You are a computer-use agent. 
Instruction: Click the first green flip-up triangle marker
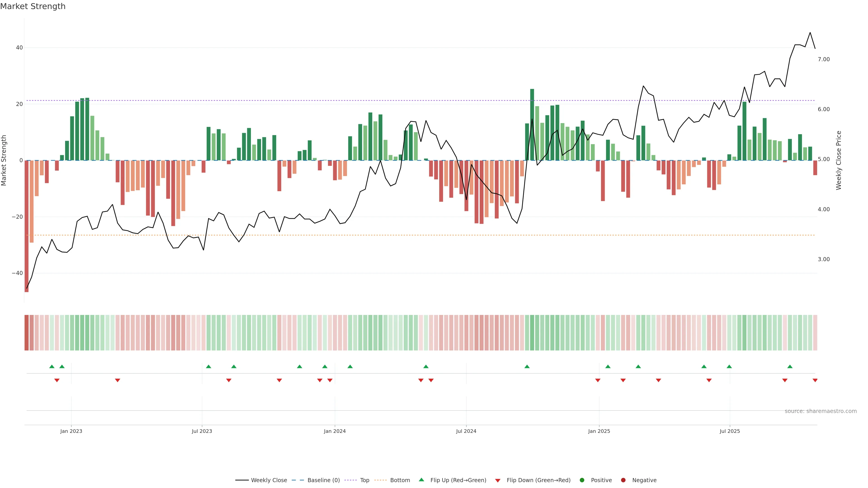(52, 366)
